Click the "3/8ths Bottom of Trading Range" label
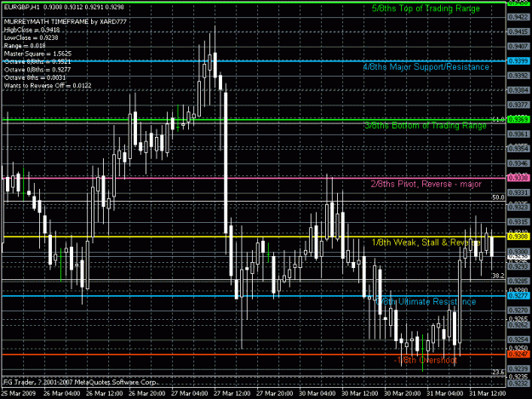 click(x=426, y=126)
